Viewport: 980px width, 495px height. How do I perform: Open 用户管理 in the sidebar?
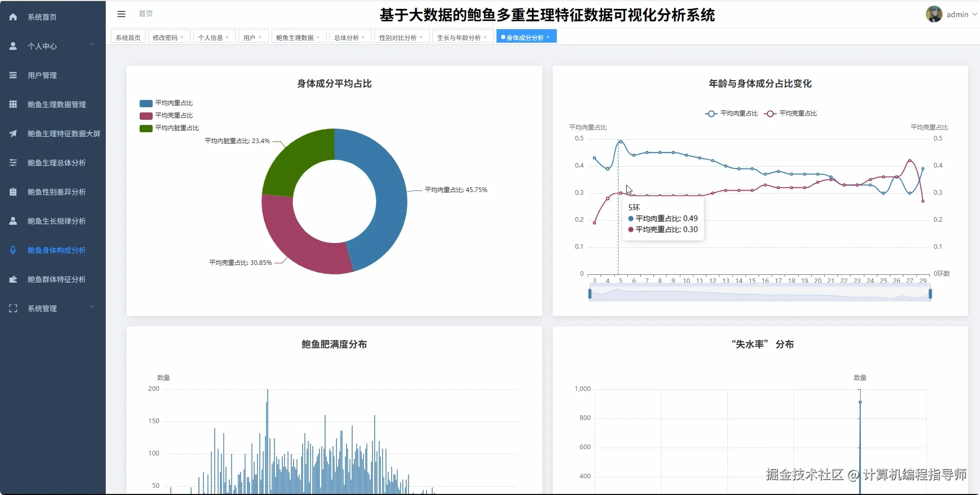pos(53,75)
